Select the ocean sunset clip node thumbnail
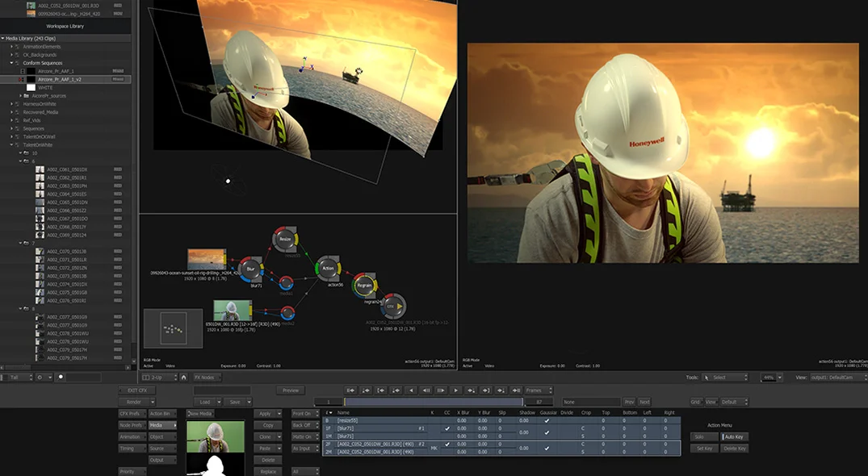This screenshot has height=476, width=868. coord(207,259)
